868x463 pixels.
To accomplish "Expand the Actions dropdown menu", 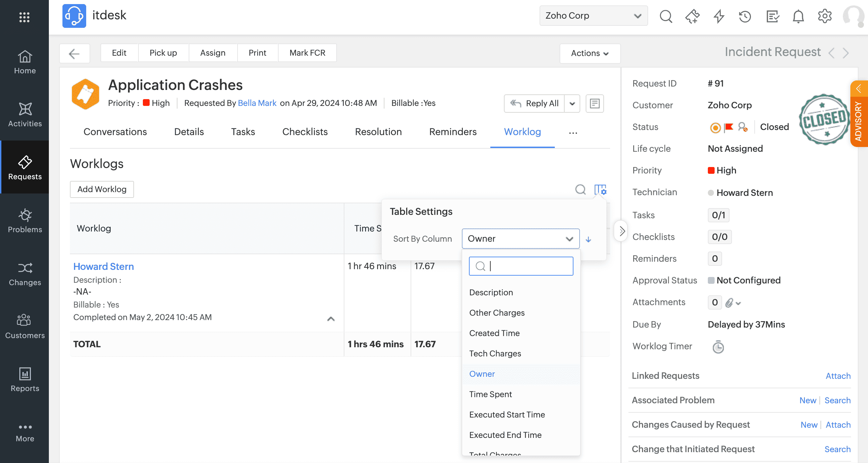I will point(590,53).
